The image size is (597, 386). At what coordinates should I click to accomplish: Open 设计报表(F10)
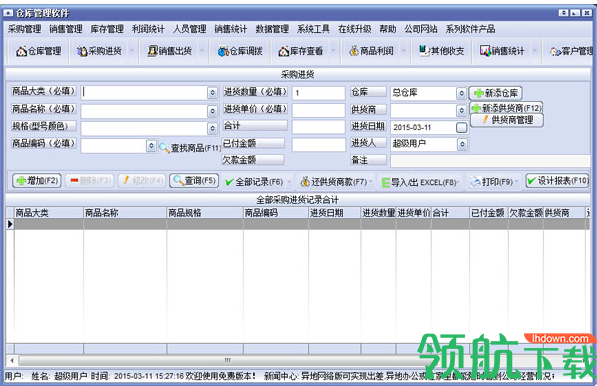tap(557, 180)
